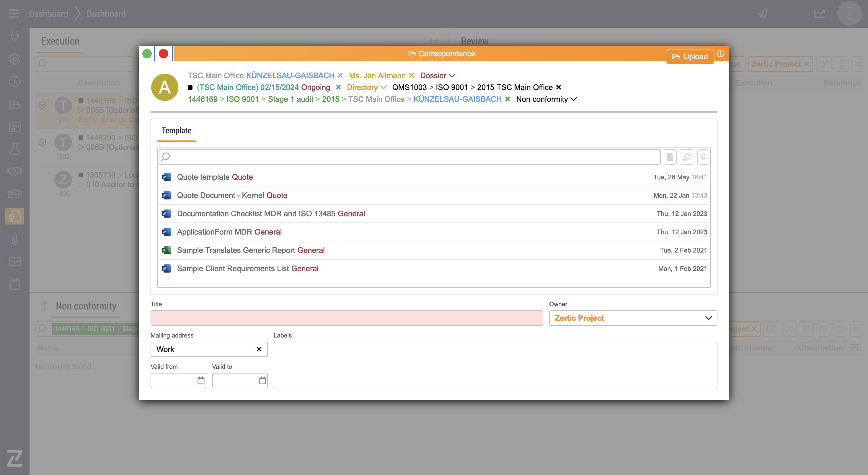
Task: Select the Template tab
Action: [x=176, y=131]
